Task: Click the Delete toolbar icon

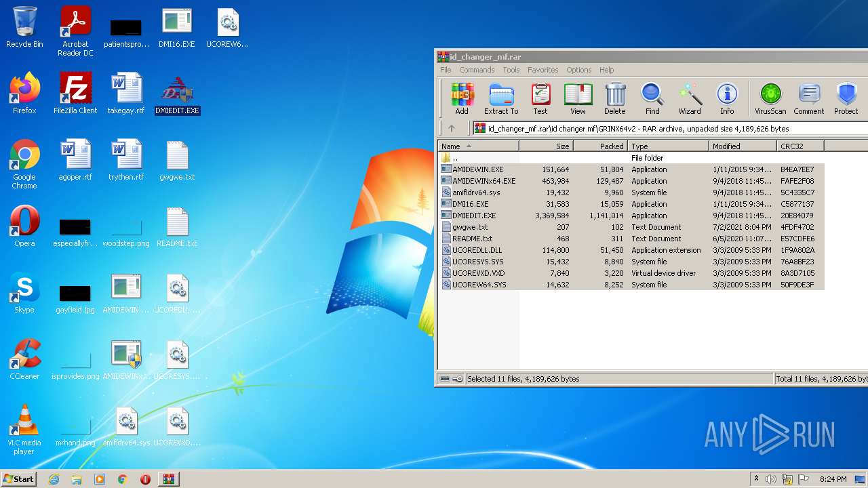Action: [615, 99]
